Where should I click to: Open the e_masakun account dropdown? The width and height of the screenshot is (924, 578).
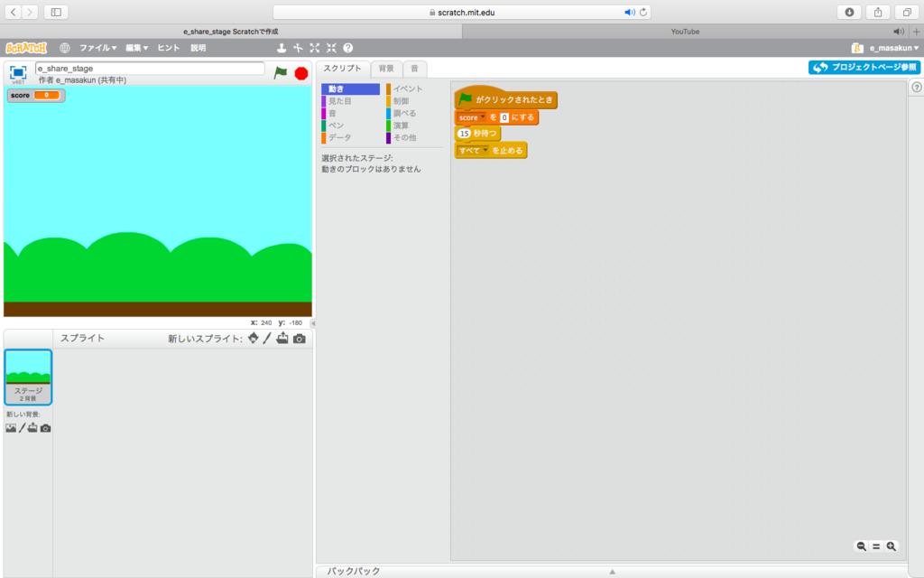click(x=894, y=48)
